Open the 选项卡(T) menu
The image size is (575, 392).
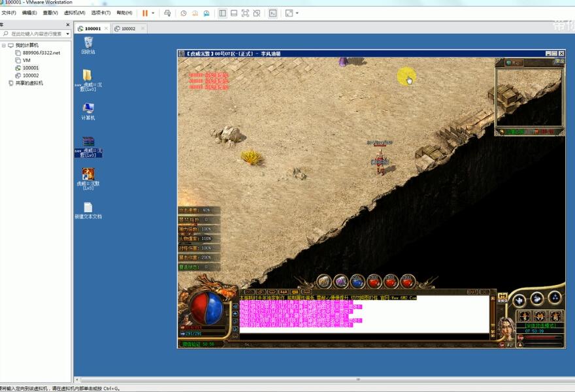pos(101,13)
